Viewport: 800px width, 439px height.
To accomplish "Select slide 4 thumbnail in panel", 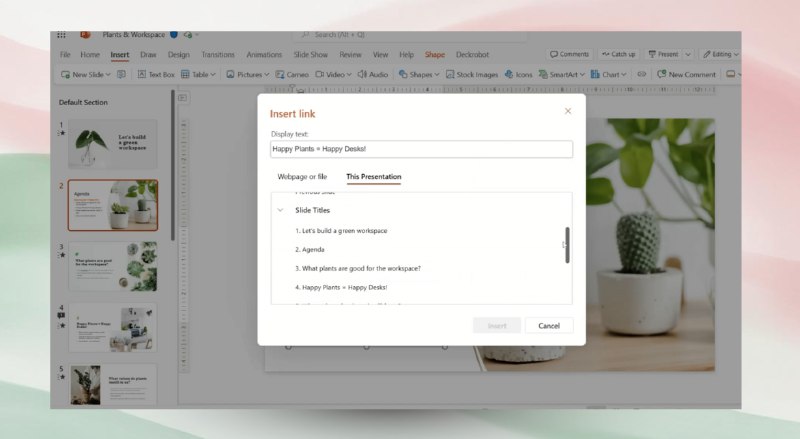I will point(113,328).
